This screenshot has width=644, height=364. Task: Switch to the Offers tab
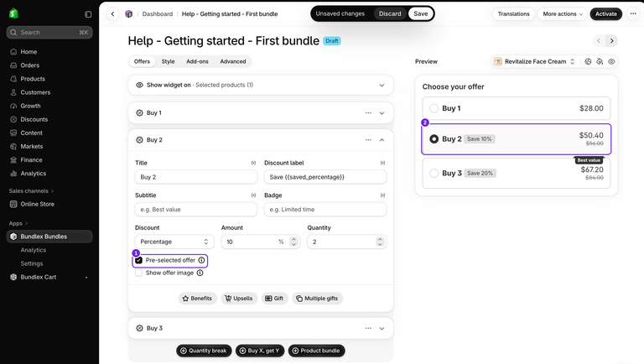click(x=142, y=61)
